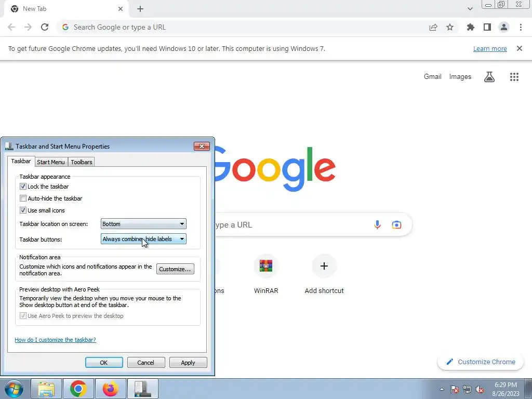The height and width of the screenshot is (399, 532).
Task: Click the Chrome forward arrow
Action: pos(28,27)
